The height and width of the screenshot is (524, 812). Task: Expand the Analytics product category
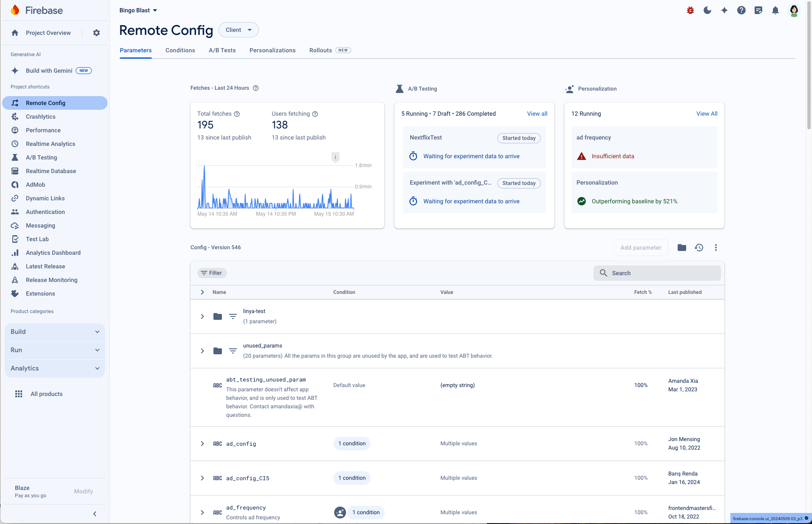(55, 368)
